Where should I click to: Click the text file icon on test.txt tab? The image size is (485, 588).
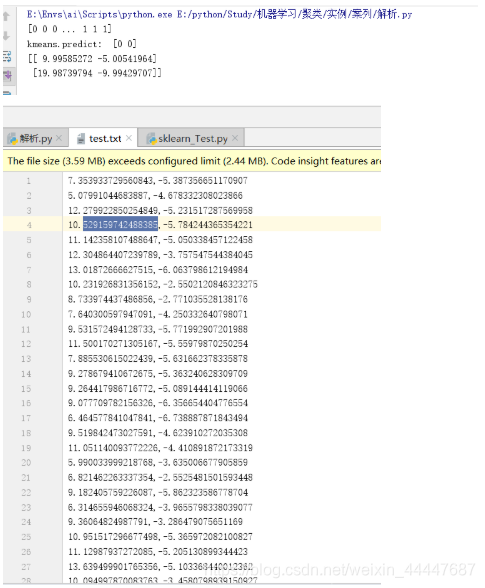point(81,139)
